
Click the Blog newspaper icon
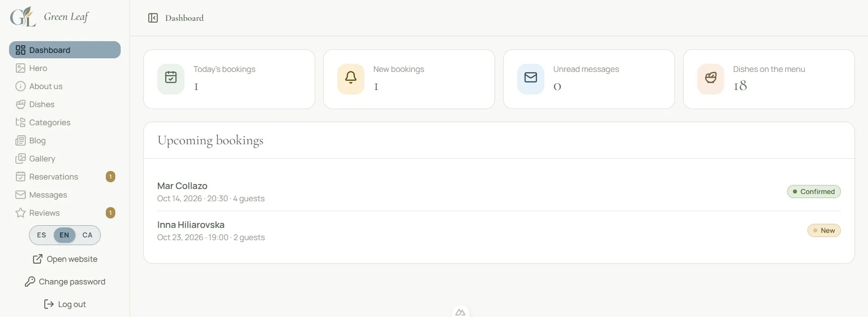[20, 140]
